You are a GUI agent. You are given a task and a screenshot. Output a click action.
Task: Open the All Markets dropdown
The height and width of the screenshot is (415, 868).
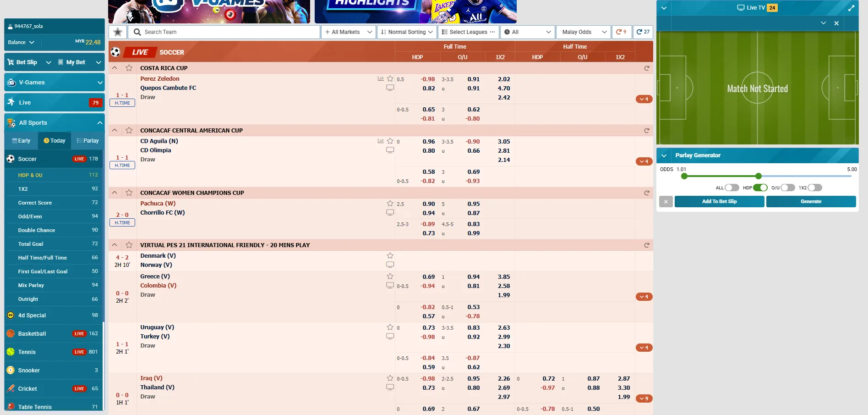click(348, 32)
